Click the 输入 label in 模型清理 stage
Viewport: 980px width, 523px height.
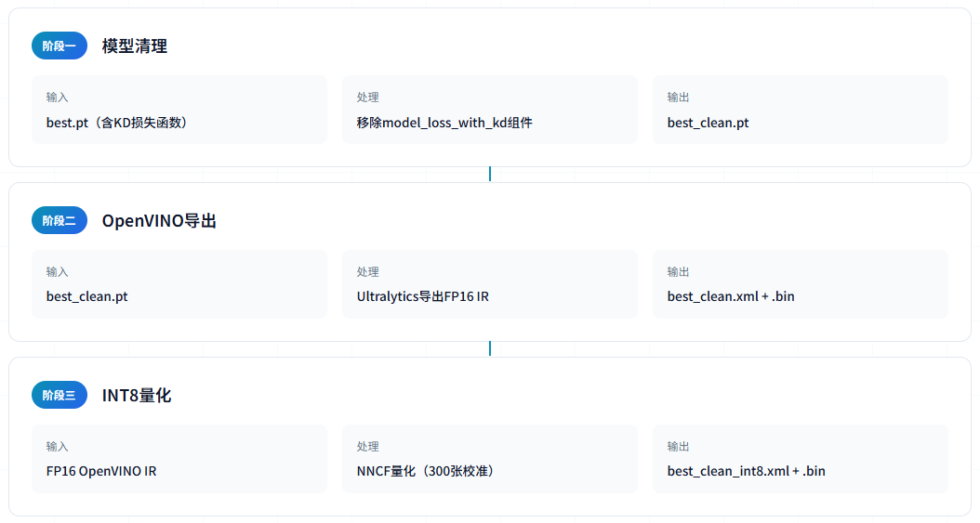(x=57, y=98)
